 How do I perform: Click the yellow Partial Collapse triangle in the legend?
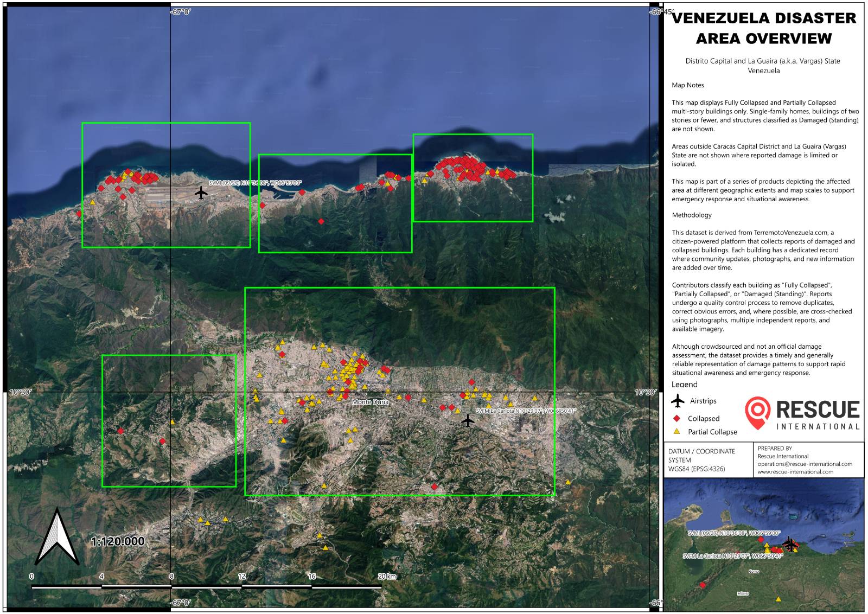[676, 431]
